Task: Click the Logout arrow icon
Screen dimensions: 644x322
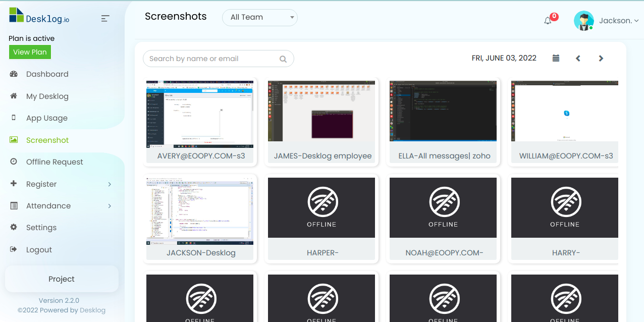Action: pyautogui.click(x=14, y=249)
